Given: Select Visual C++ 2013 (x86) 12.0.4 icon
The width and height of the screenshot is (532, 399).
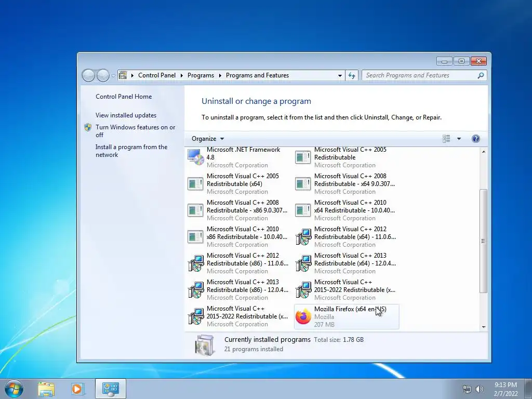Looking at the screenshot, I should (196, 290).
